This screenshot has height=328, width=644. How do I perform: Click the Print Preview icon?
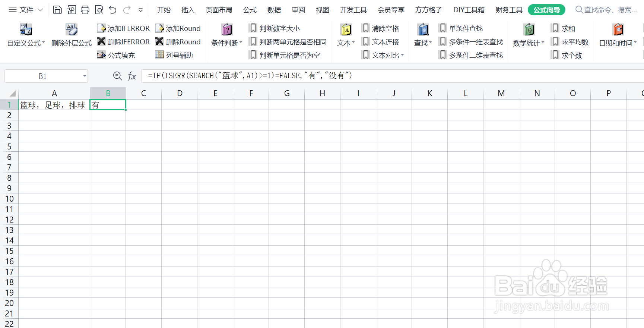point(99,10)
